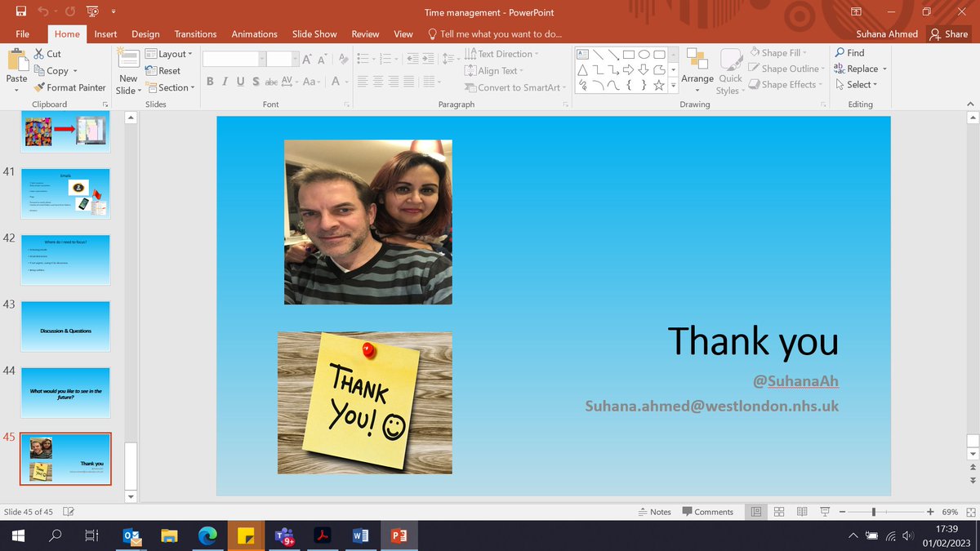Toggle Strikethrough formatting
The width and height of the screenshot is (980, 551).
pyautogui.click(x=271, y=82)
